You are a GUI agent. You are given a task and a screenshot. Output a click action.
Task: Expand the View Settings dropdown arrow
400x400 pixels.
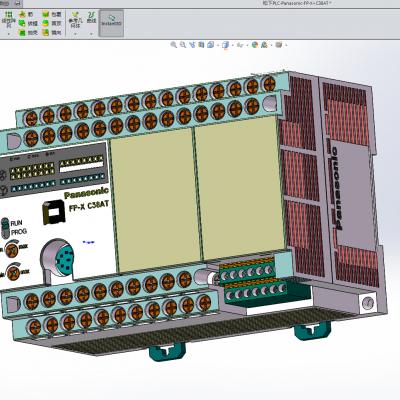pos(286,45)
